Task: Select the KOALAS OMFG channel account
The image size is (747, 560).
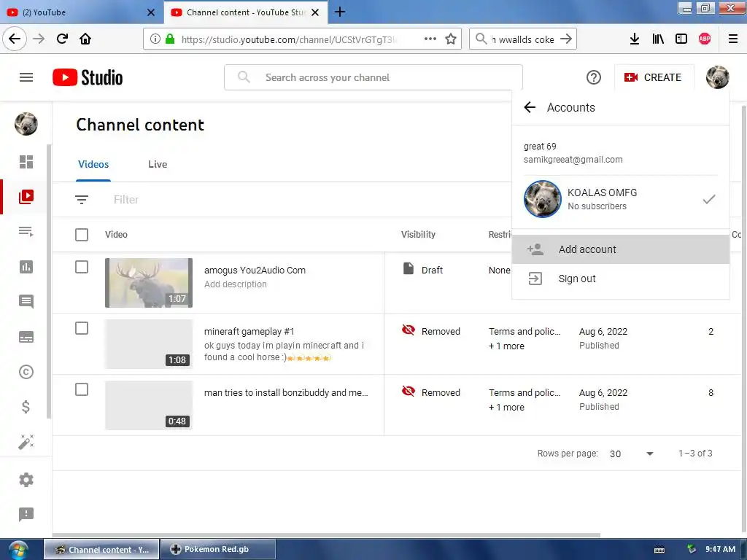Action: 621,199
